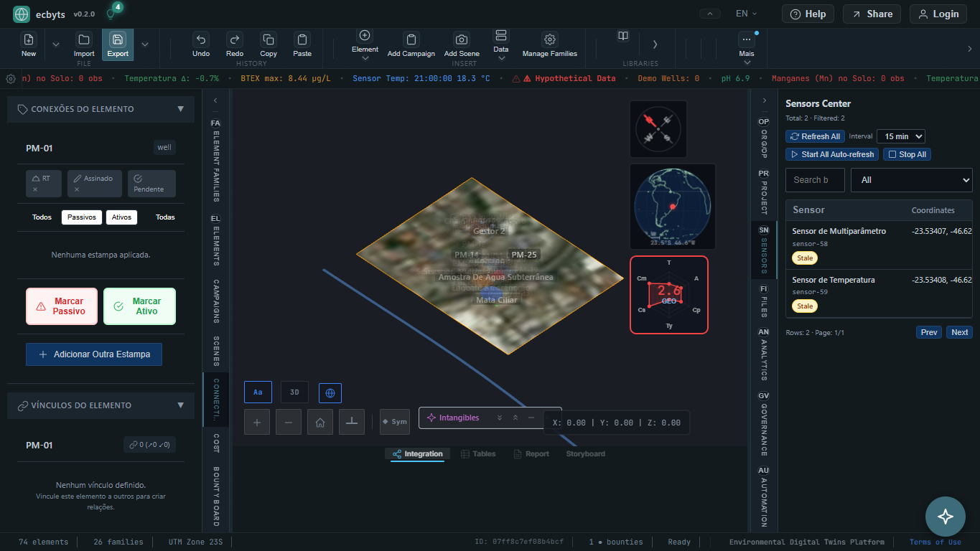
Task: Click Marcar Ativo button
Action: (139, 306)
